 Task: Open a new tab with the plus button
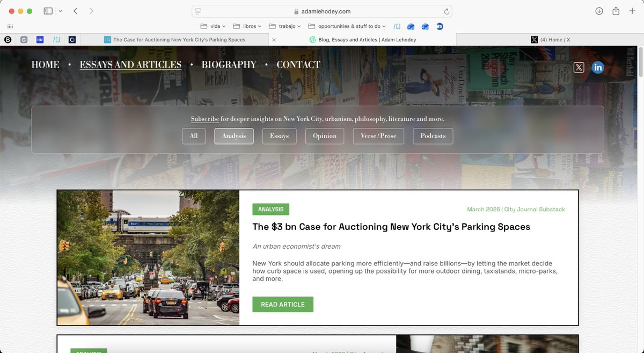click(632, 11)
